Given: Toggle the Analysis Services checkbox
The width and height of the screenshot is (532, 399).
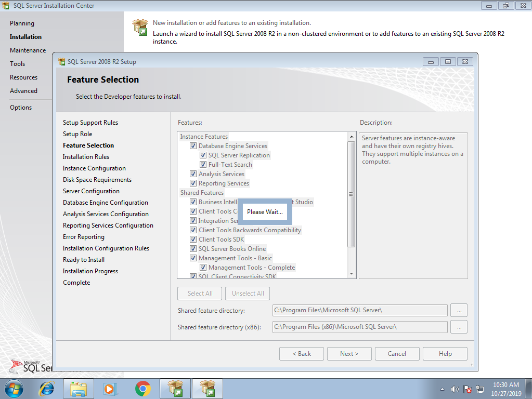Looking at the screenshot, I should click(193, 174).
